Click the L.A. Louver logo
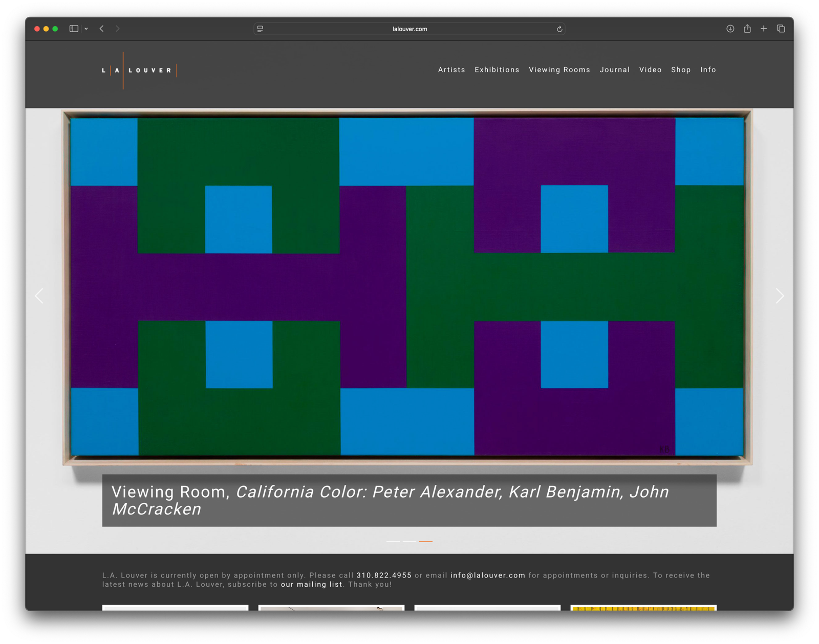The width and height of the screenshot is (819, 644). pyautogui.click(x=139, y=70)
